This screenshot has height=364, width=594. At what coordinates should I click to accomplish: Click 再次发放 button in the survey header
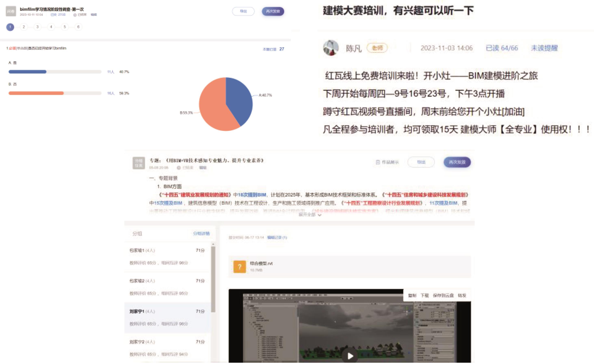(x=273, y=11)
